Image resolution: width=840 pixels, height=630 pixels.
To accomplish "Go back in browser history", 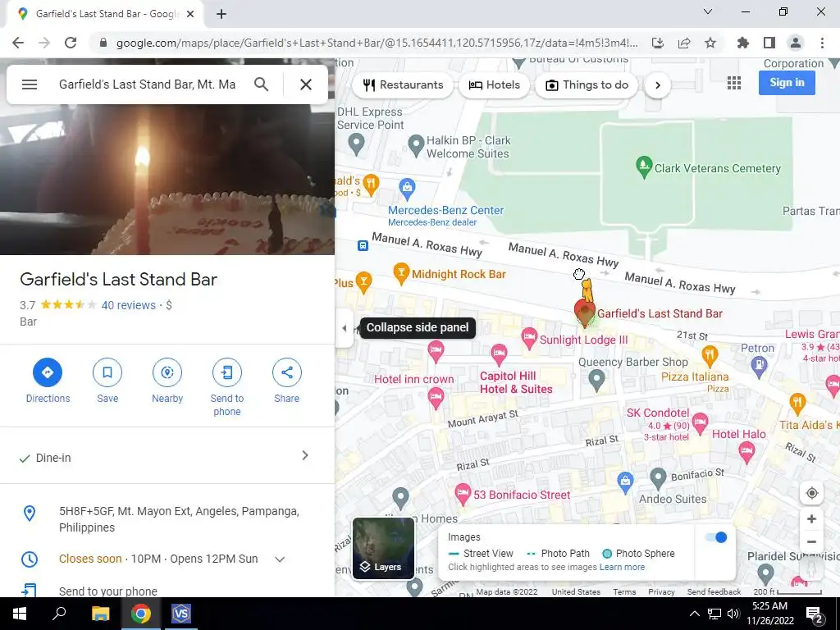I will click(x=18, y=43).
